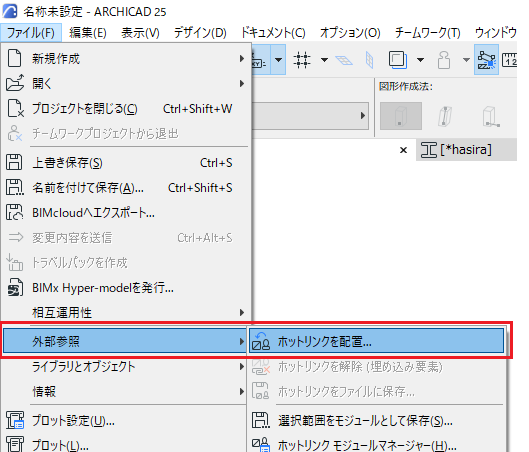Toggle the highlighted guide line snapping icon
Viewport: 529px width, 452px height.
click(486, 60)
